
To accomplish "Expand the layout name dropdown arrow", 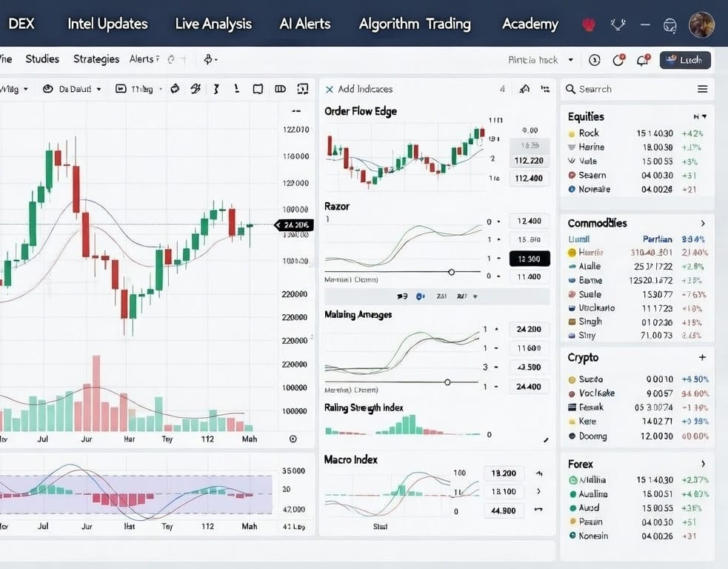I will coord(570,60).
